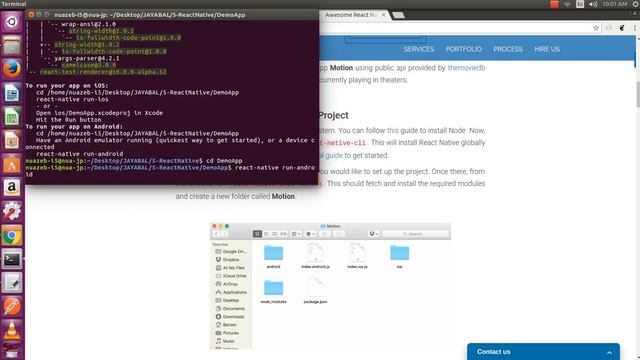Go to PROCESS in the site navigation
This screenshot has height=360, width=640.
click(508, 49)
